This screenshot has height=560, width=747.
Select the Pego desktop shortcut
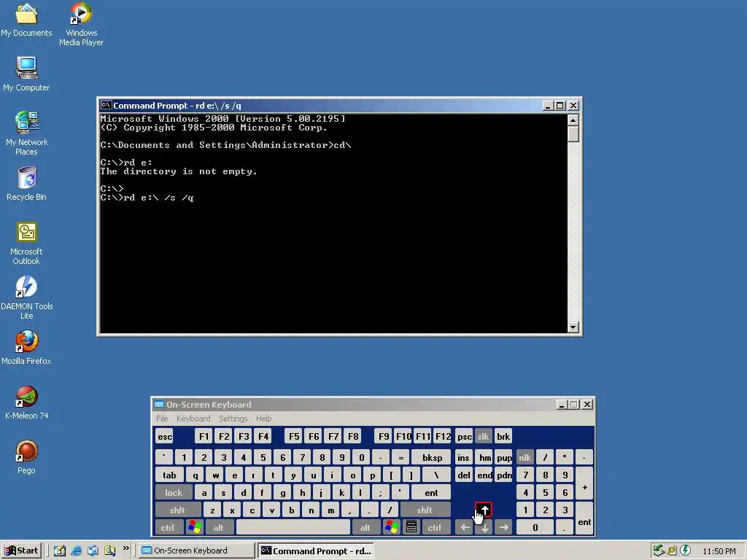pyautogui.click(x=26, y=457)
